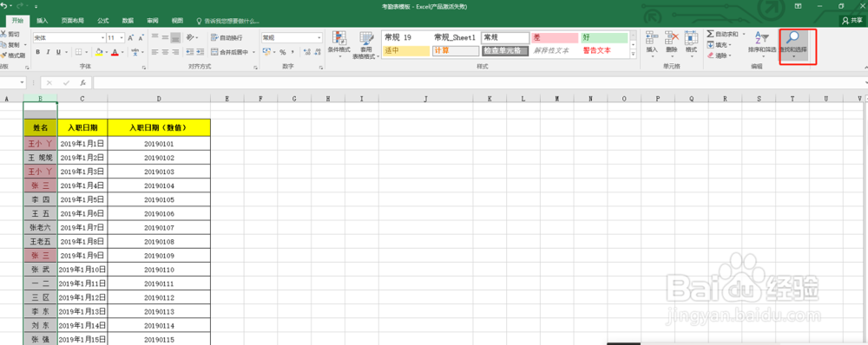Switch to 审阅 ribbon tab
868x345 pixels.
pos(153,21)
